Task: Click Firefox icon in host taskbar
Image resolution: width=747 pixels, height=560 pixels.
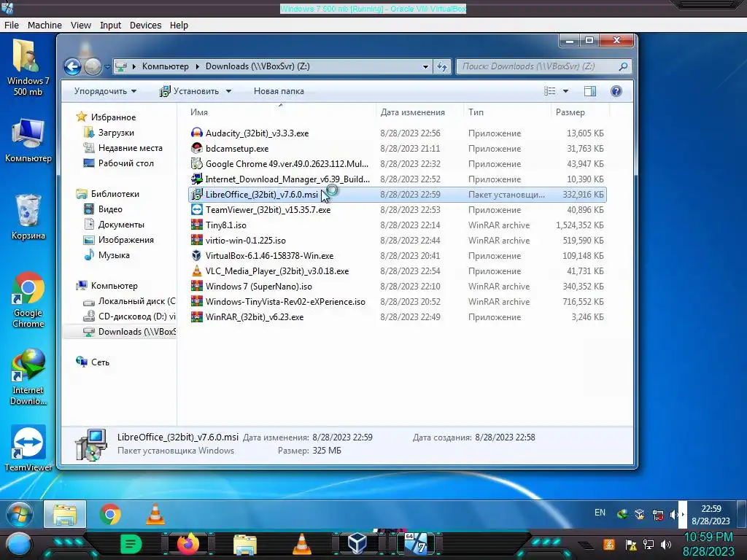Action: point(187,543)
